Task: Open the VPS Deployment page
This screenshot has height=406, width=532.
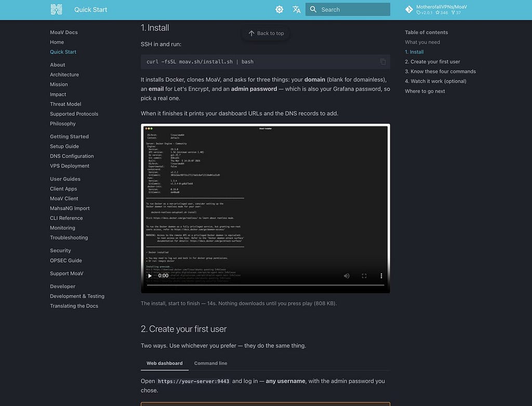Action: pyautogui.click(x=70, y=166)
